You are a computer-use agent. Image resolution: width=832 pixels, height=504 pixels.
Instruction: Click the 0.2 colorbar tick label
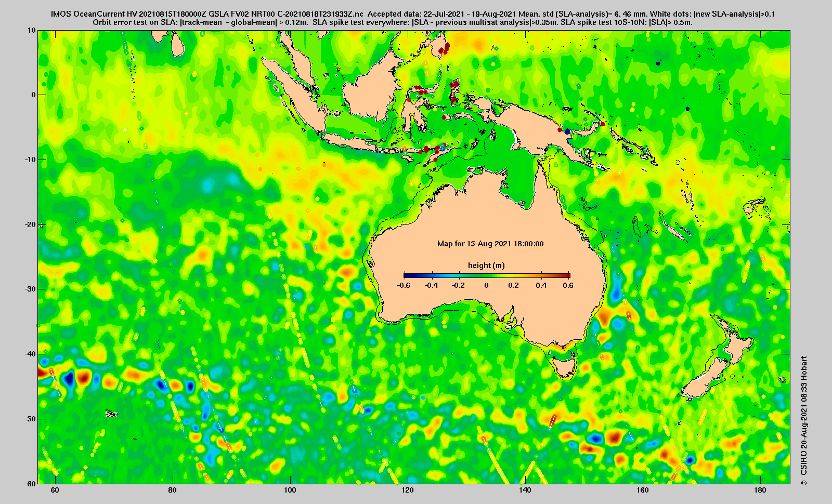[514, 285]
